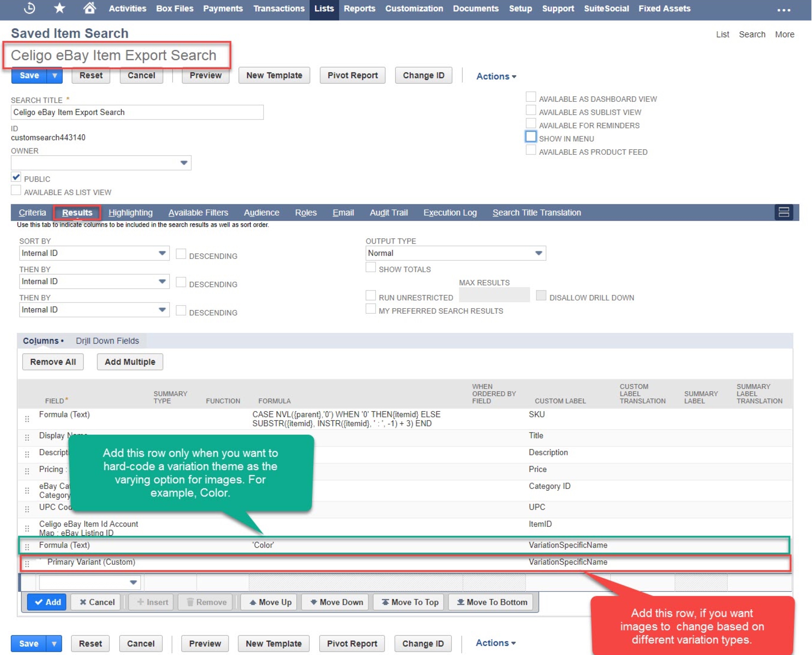Image resolution: width=812 pixels, height=655 pixels.
Task: Enable Available as Product Feed
Action: pyautogui.click(x=531, y=150)
